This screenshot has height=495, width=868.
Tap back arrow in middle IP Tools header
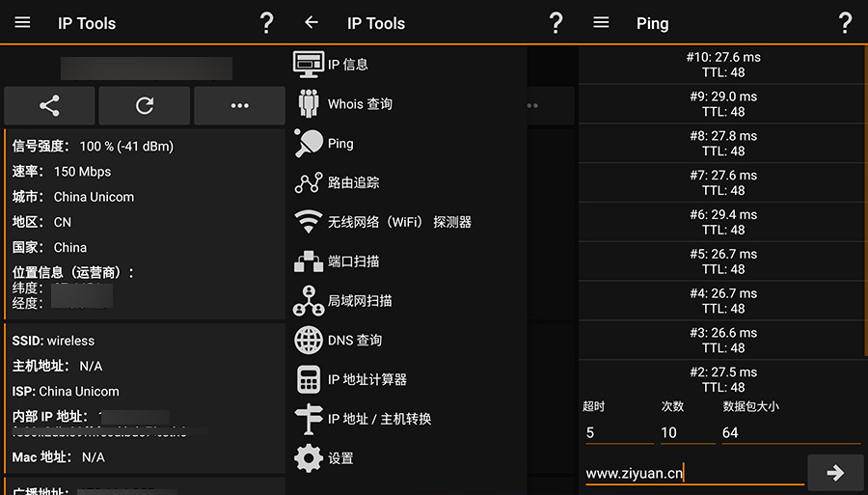tap(311, 23)
